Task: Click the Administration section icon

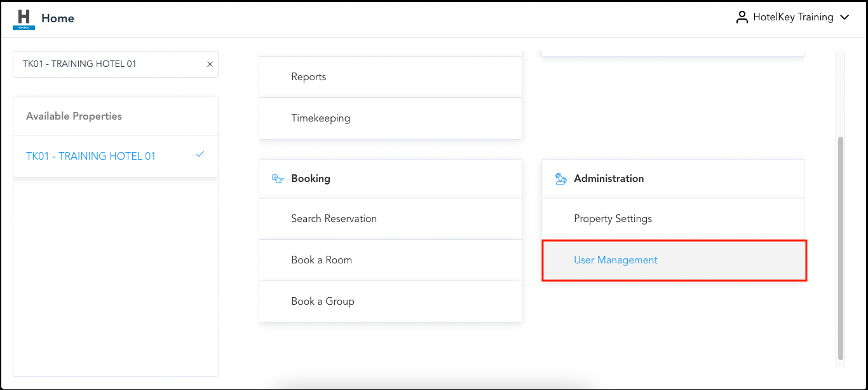Action: (560, 178)
